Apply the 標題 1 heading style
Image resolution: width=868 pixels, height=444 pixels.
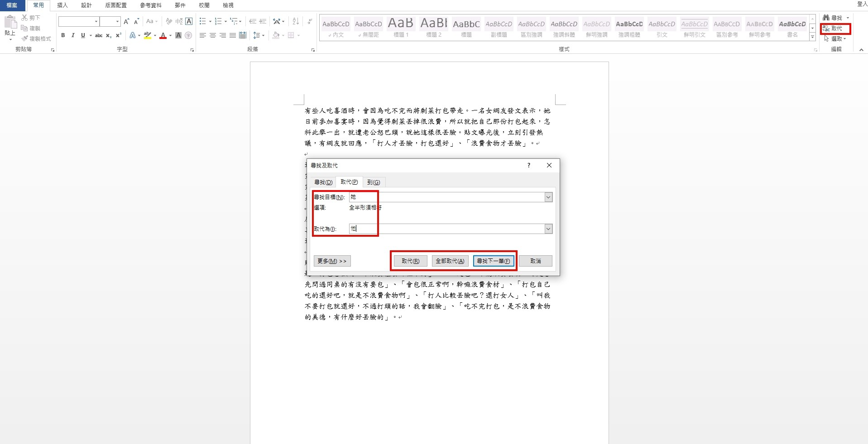click(x=401, y=27)
